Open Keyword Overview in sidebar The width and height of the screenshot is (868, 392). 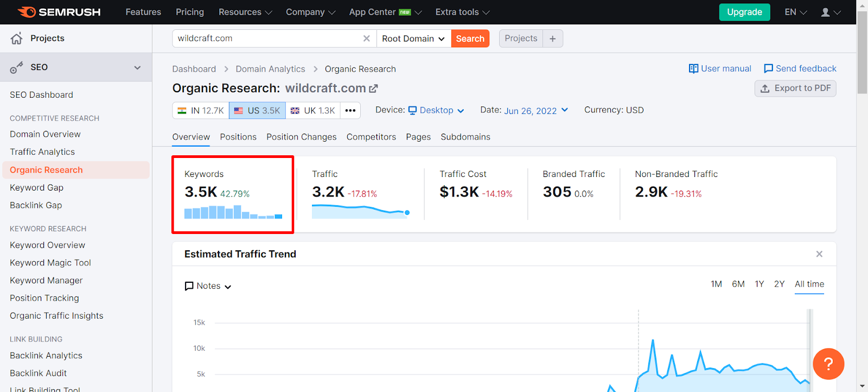pyautogui.click(x=47, y=245)
